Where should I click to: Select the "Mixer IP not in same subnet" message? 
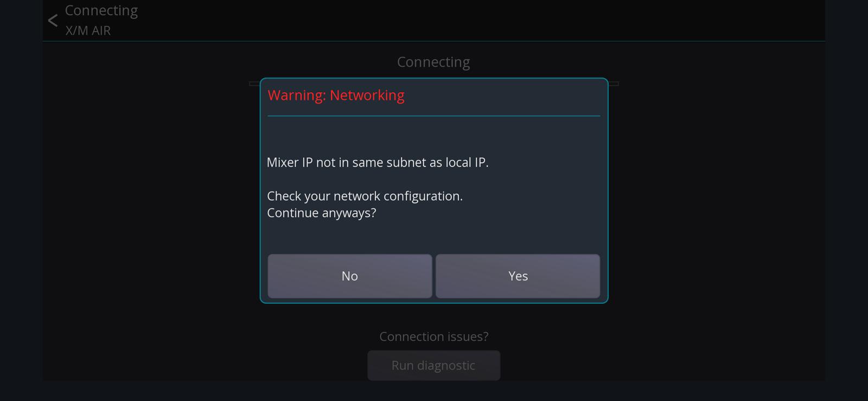378,162
